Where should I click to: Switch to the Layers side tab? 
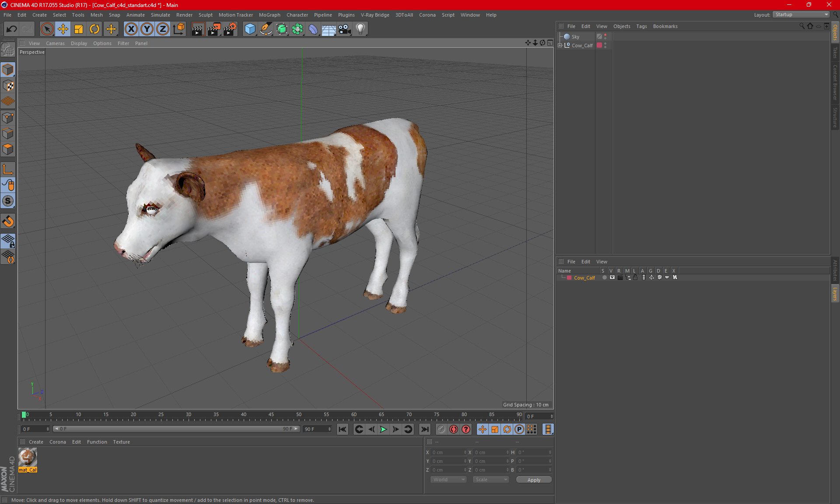click(835, 294)
